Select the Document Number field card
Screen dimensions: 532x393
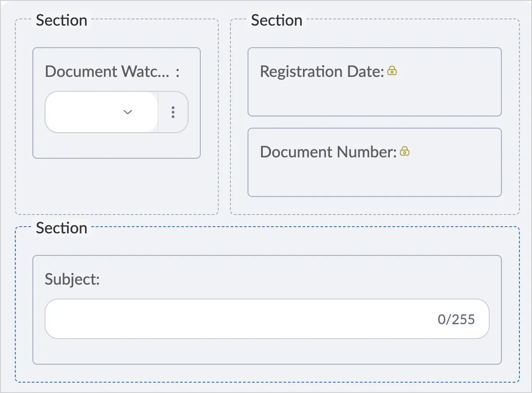coord(374,162)
